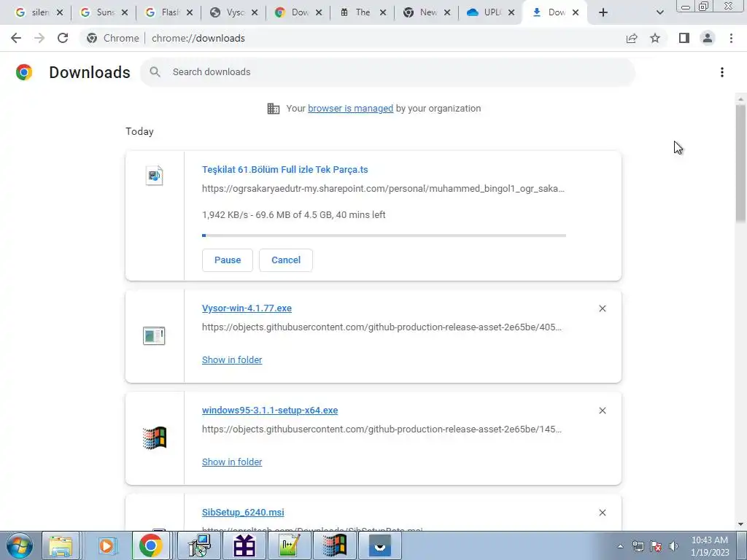Open a new tab with plus button
This screenshot has width=747, height=560.
point(603,12)
